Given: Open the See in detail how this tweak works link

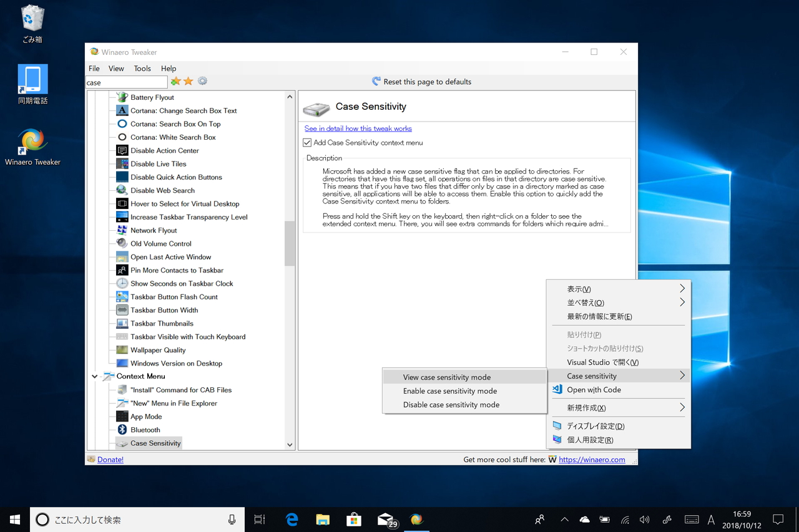Looking at the screenshot, I should click(x=358, y=128).
